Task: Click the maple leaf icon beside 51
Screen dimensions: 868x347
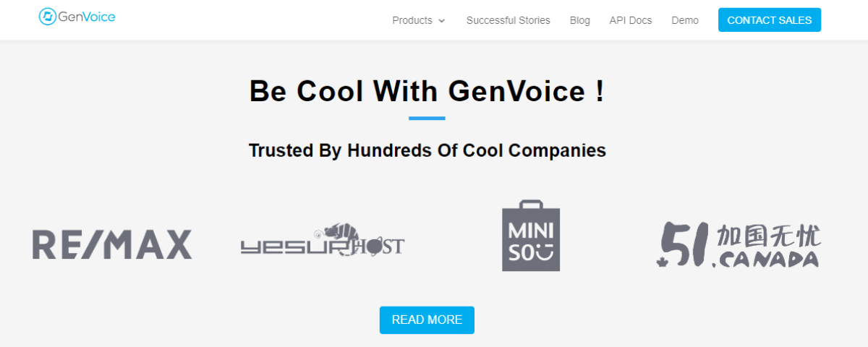Action: 661,262
